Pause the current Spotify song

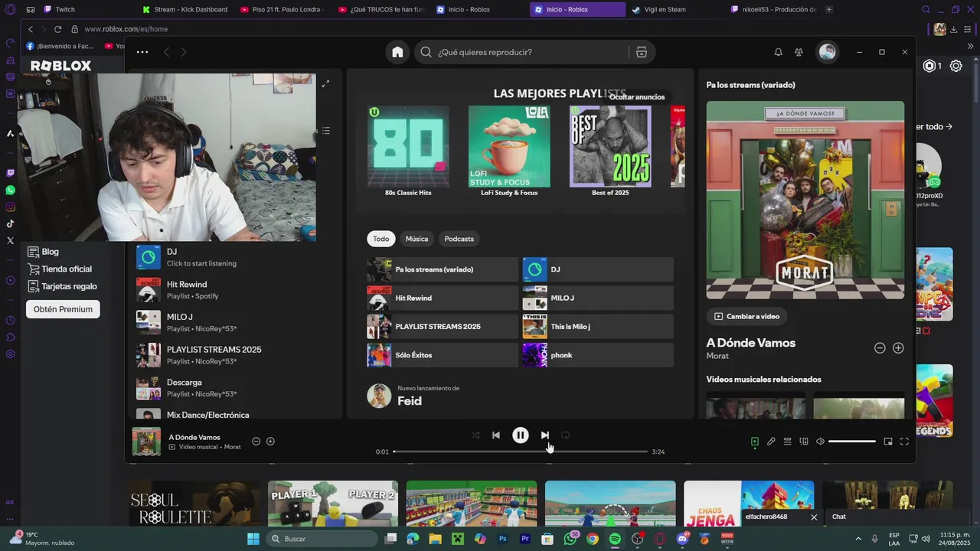520,435
